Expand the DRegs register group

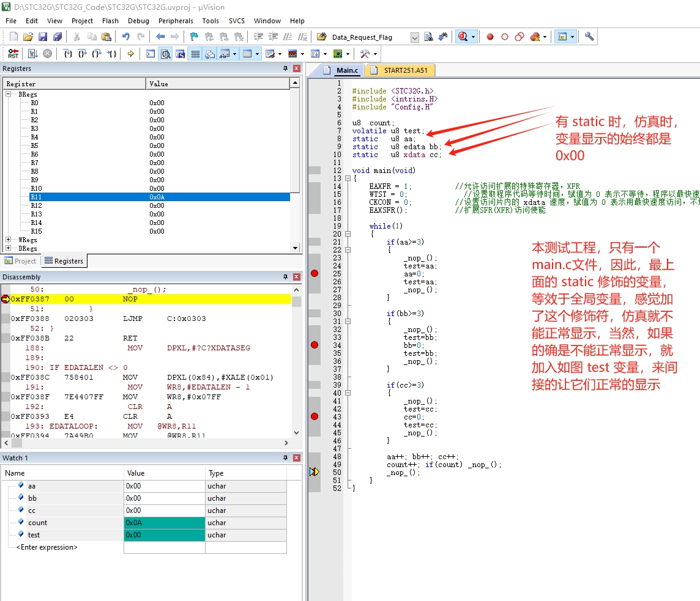pos(8,248)
